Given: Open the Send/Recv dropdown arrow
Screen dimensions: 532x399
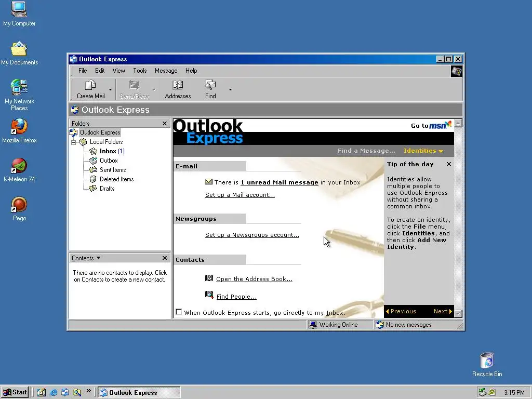Looking at the screenshot, I should pos(154,89).
